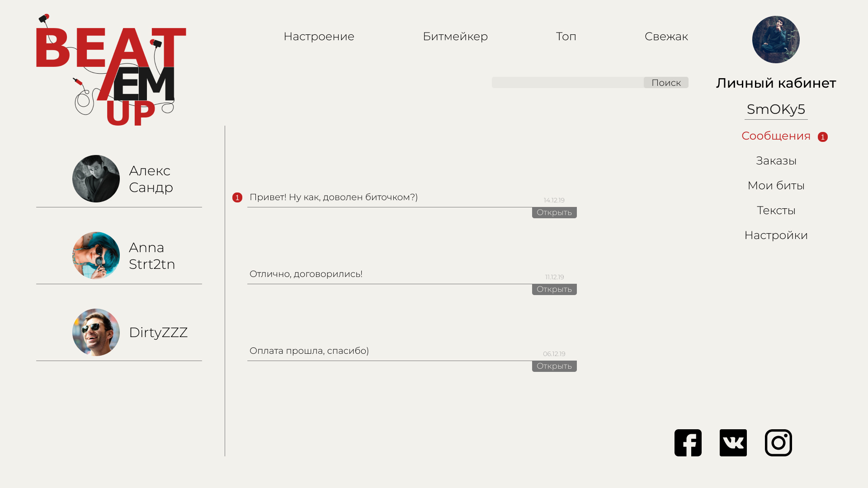The width and height of the screenshot is (868, 488).
Task: Click Открыть under Оплата прошла message
Action: pos(554,366)
